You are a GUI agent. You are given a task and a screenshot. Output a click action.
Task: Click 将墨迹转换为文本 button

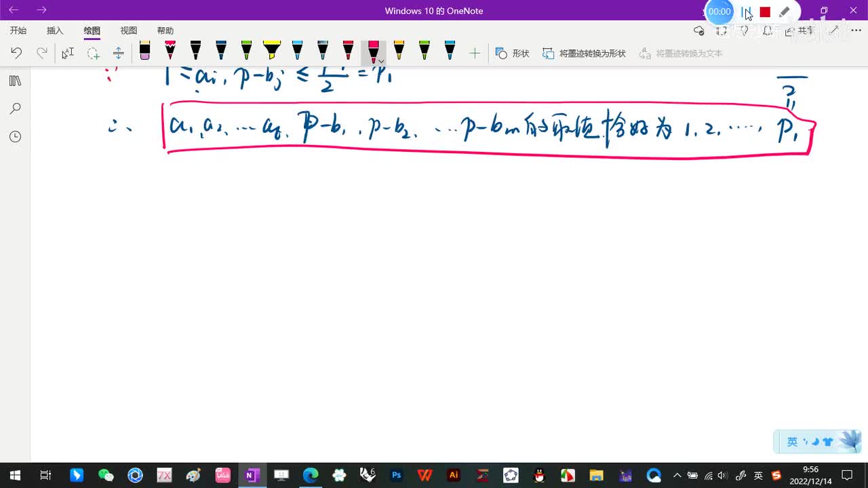681,53
